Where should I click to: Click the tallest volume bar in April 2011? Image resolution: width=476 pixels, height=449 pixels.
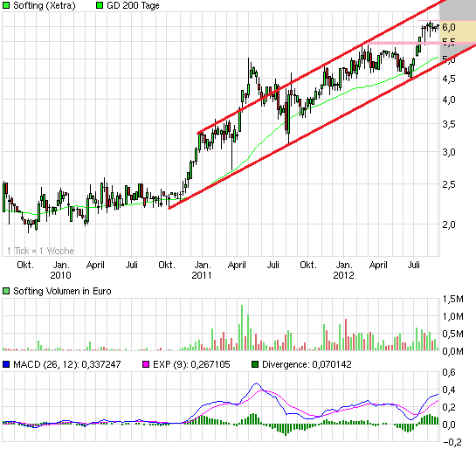pyautogui.click(x=242, y=328)
